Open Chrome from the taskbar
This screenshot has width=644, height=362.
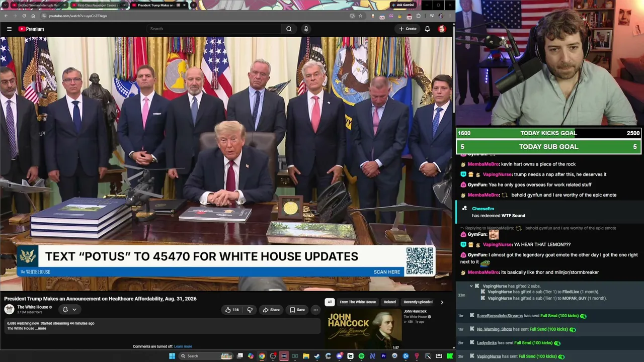pos(262,356)
